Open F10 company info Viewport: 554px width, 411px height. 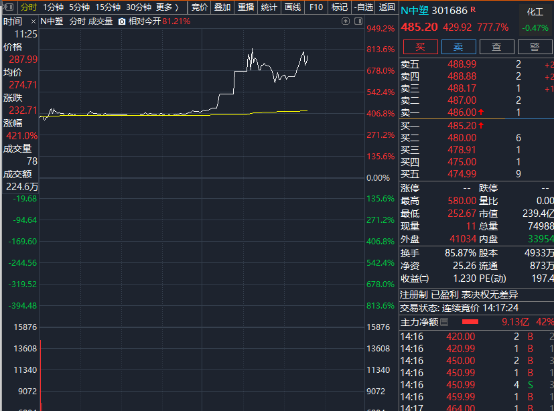316,7
